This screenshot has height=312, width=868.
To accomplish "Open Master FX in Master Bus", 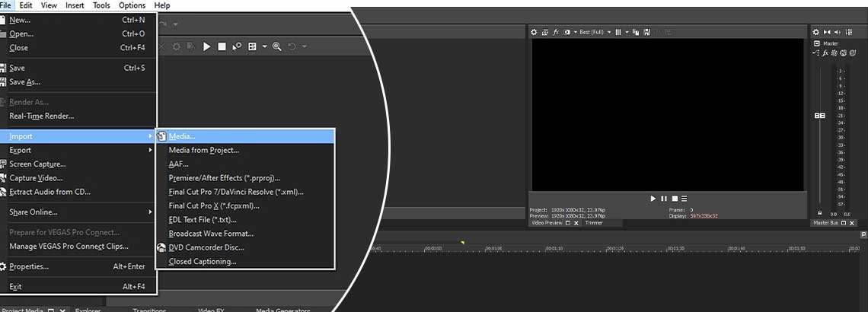I will [x=825, y=53].
